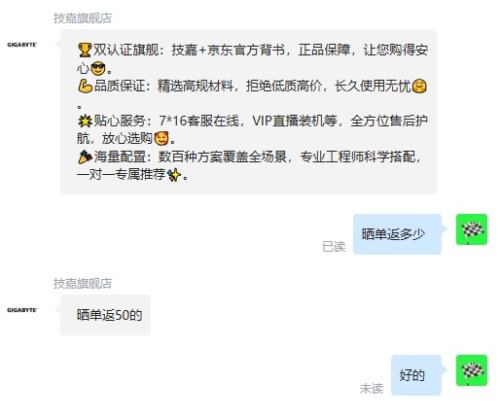
Task: Select the 晒单返多少 sent message bubble
Action: pyautogui.click(x=397, y=234)
